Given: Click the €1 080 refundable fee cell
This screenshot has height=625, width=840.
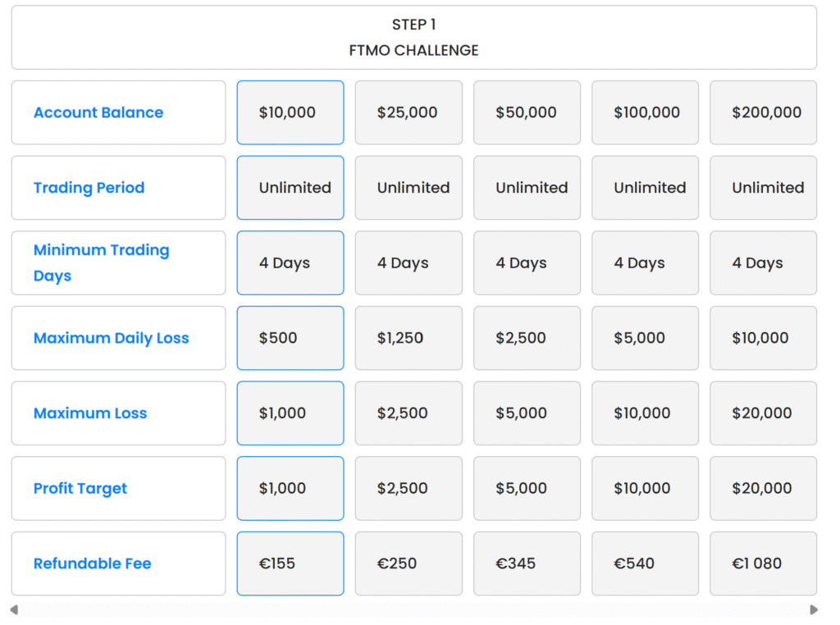Looking at the screenshot, I should [x=763, y=563].
